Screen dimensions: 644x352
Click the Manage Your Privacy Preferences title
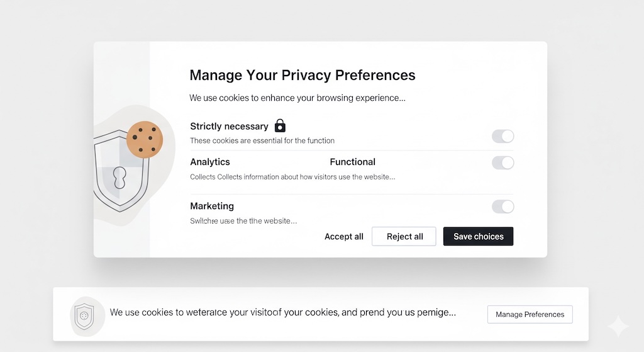[x=303, y=76]
